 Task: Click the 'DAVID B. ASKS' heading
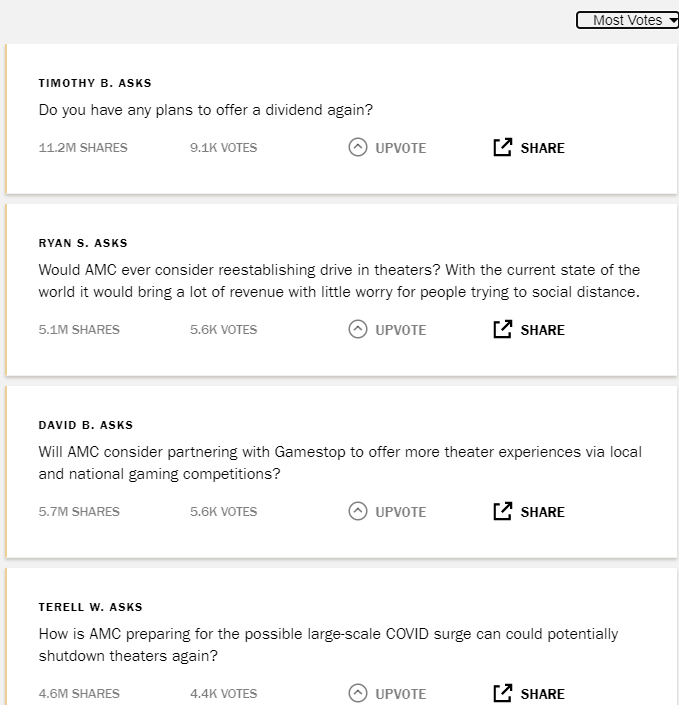coord(86,425)
